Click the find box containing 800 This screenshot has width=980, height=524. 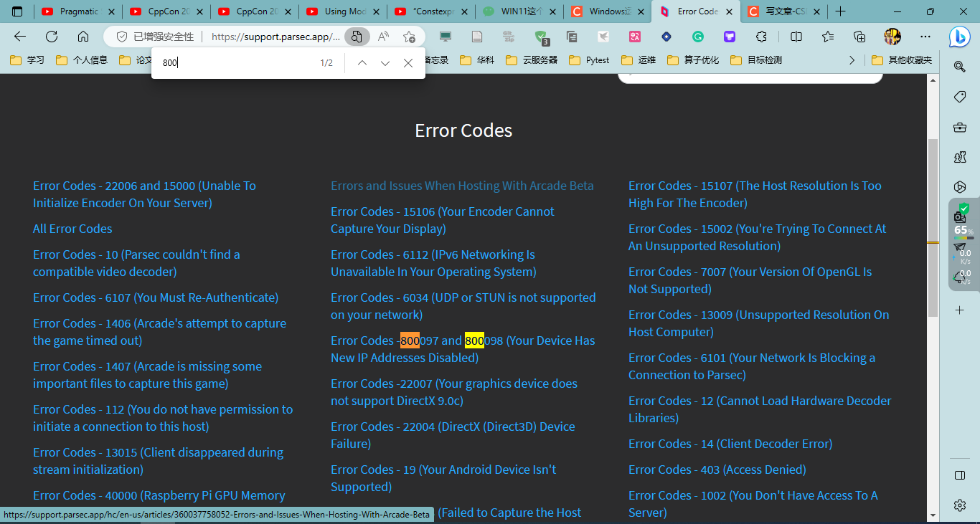coord(237,63)
